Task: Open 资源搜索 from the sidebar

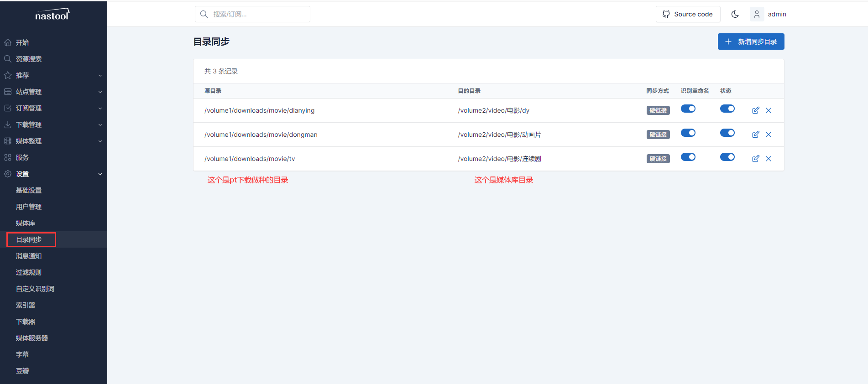Action: click(x=29, y=59)
